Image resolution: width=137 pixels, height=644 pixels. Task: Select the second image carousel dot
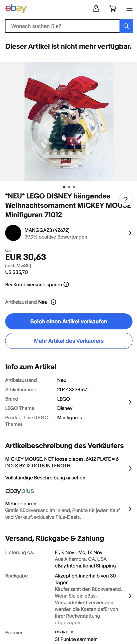69,187
